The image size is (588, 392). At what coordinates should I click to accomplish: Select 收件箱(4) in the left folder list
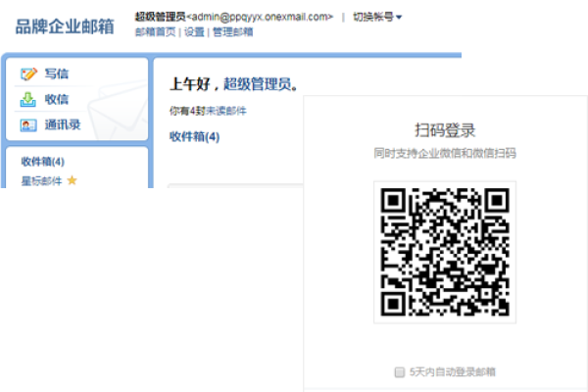[43, 162]
